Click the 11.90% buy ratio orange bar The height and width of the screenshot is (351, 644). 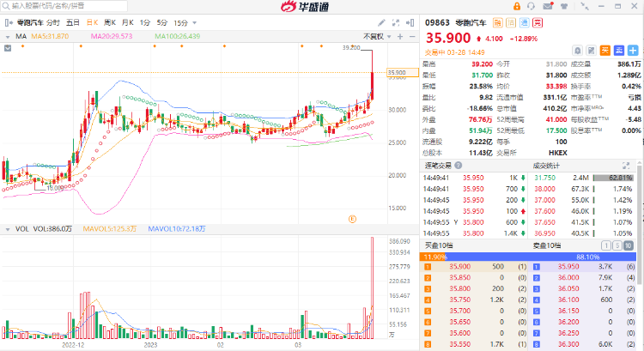pyautogui.click(x=434, y=257)
